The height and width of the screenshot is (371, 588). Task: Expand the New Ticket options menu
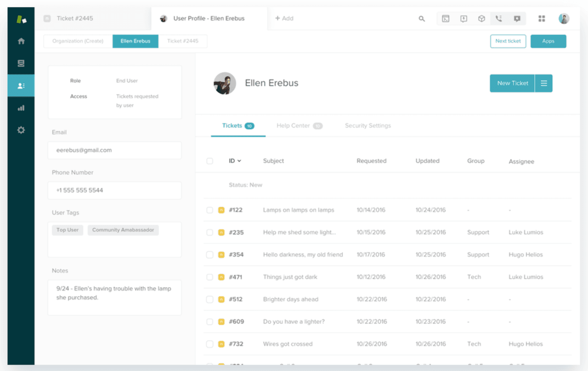[544, 84]
